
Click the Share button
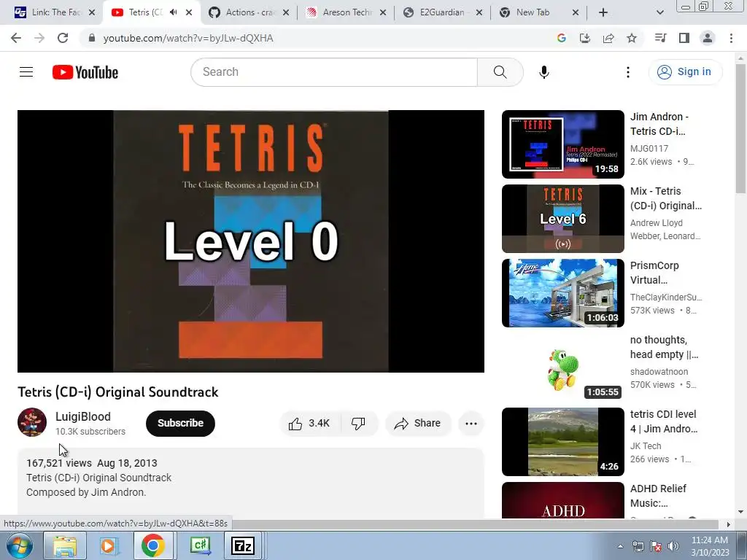(418, 424)
